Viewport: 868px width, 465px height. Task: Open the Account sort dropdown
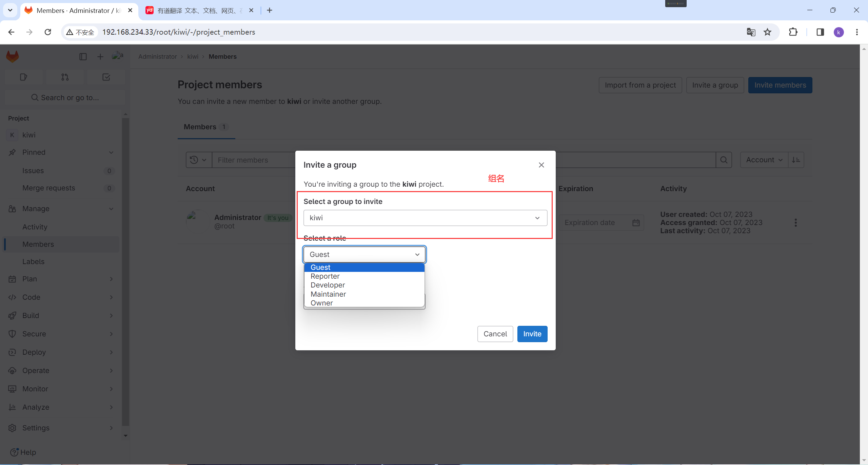(764, 160)
